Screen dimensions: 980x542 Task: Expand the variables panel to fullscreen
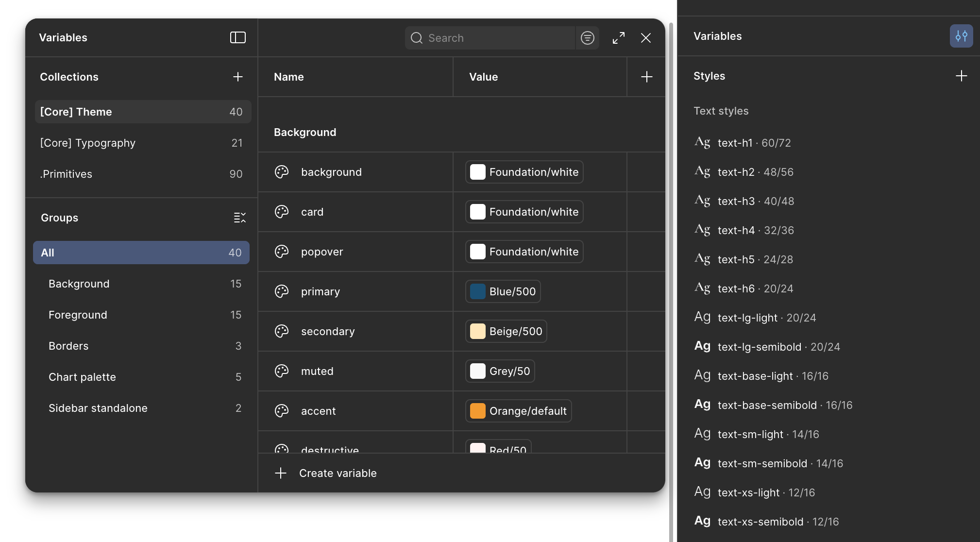[619, 37]
